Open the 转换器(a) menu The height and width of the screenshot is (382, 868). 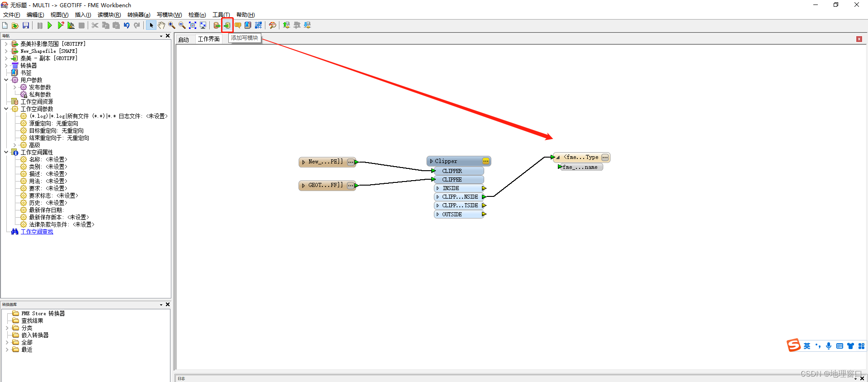tap(139, 15)
